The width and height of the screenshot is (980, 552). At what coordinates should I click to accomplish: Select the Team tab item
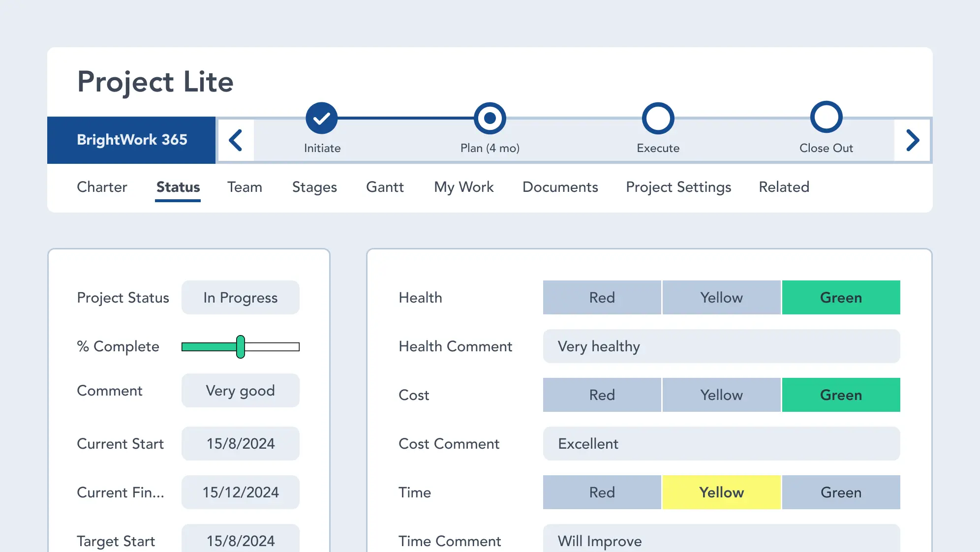(x=245, y=187)
